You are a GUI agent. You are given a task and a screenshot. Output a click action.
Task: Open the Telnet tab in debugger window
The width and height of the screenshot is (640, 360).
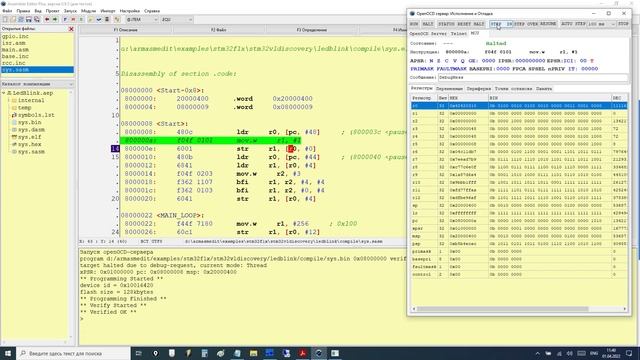point(458,33)
